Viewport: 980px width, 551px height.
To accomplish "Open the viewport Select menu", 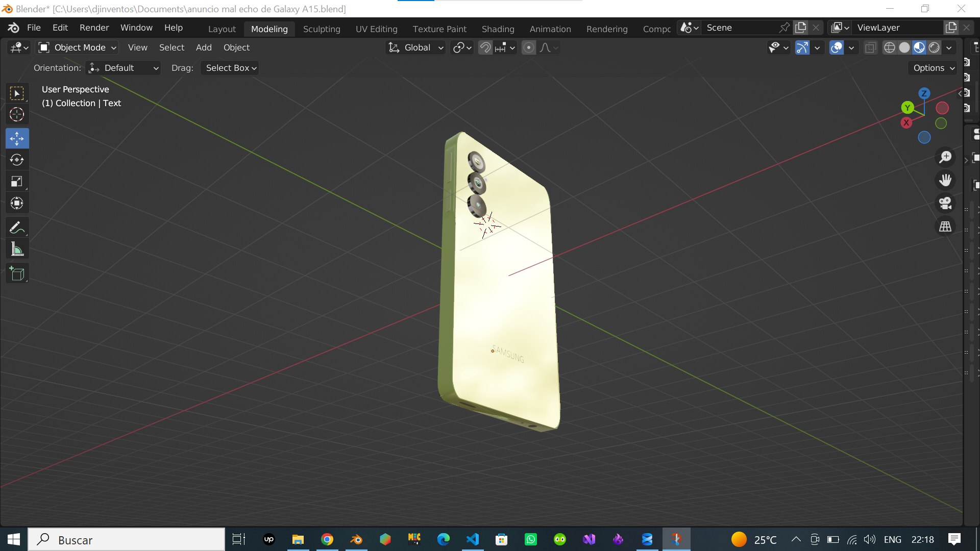I will [x=171, y=47].
